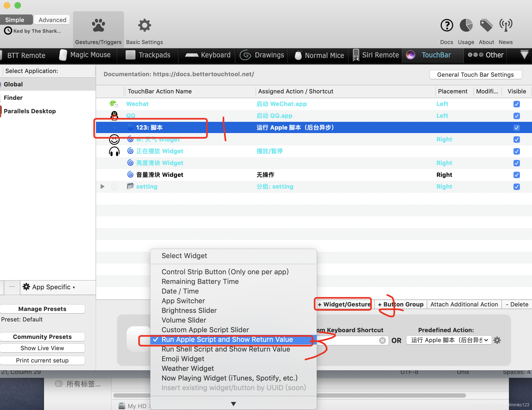
Task: Click the Keyboard tab icon
Action: (x=192, y=55)
